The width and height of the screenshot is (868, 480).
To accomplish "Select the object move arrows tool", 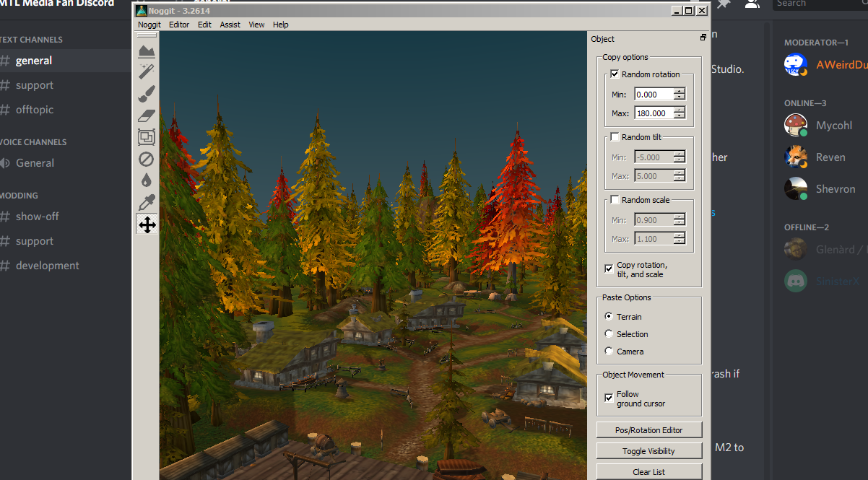I will pos(147,224).
